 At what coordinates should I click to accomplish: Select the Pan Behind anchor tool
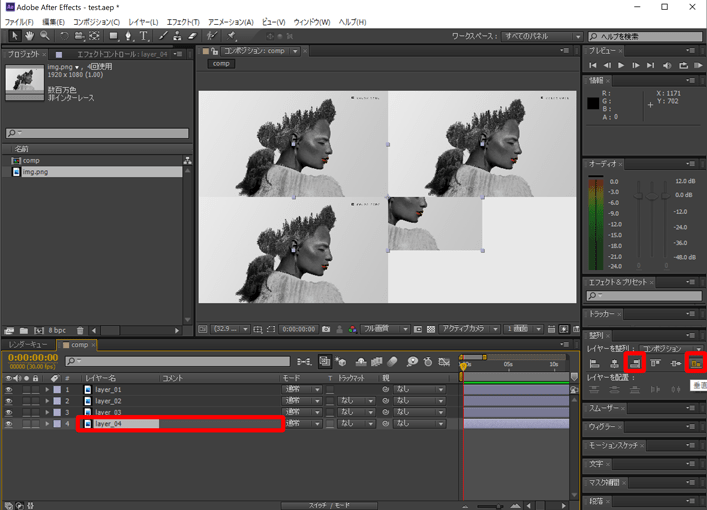(x=94, y=36)
